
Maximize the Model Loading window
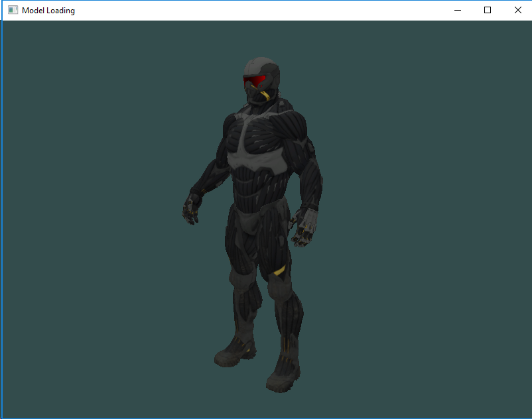(x=487, y=10)
